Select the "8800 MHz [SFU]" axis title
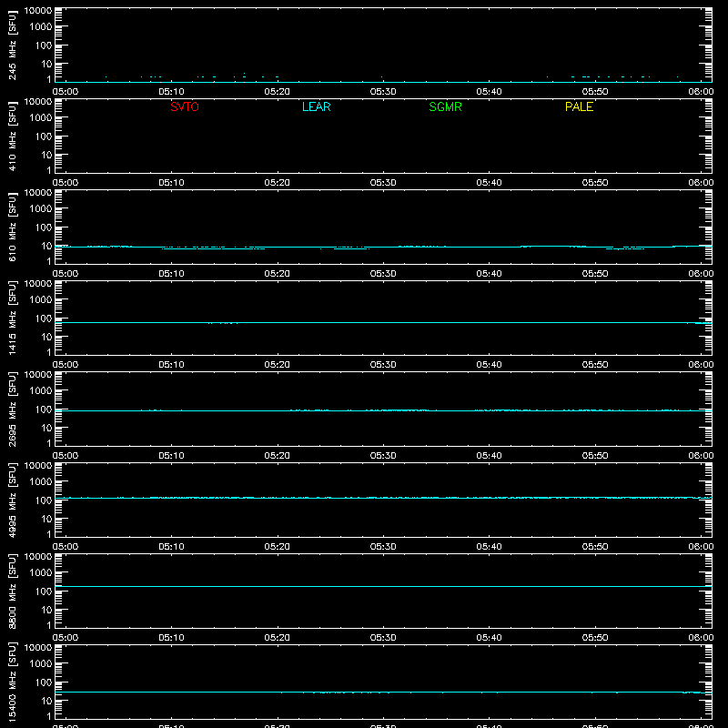Image resolution: width=728 pixels, height=728 pixels. [x=13, y=591]
